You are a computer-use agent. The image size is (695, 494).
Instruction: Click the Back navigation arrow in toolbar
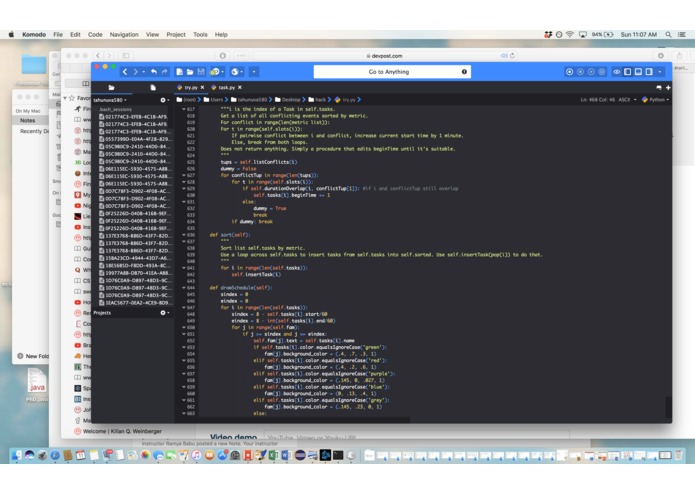coord(125,72)
